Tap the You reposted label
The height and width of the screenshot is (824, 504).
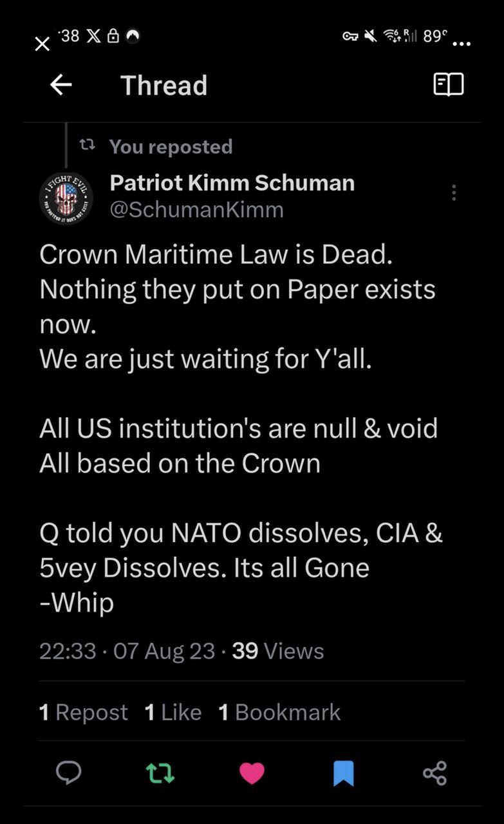pyautogui.click(x=170, y=147)
